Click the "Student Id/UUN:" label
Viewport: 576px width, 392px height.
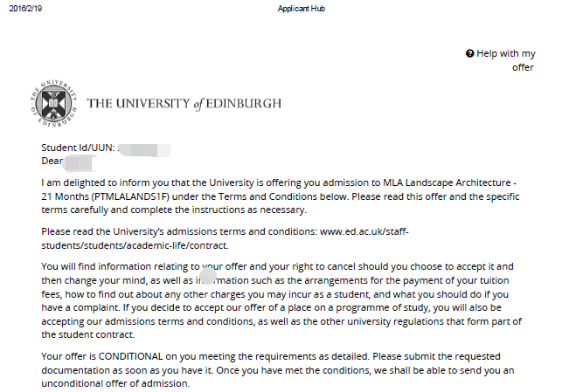click(78, 148)
